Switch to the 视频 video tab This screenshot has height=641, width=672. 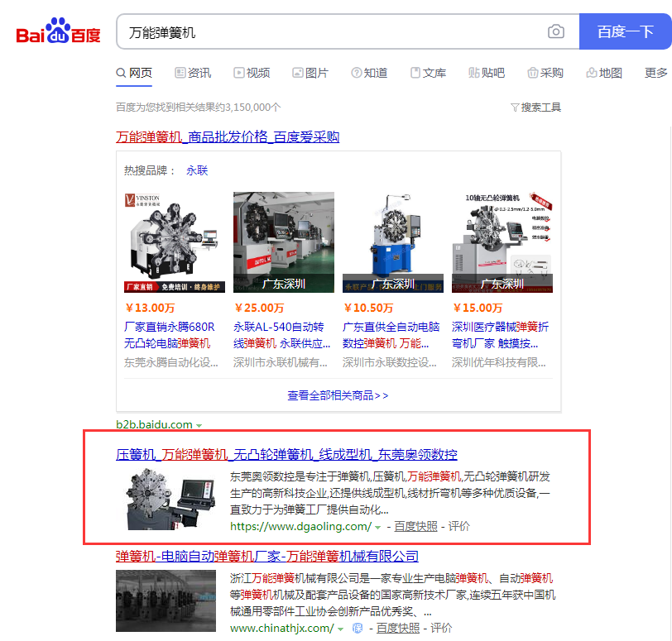pyautogui.click(x=252, y=73)
